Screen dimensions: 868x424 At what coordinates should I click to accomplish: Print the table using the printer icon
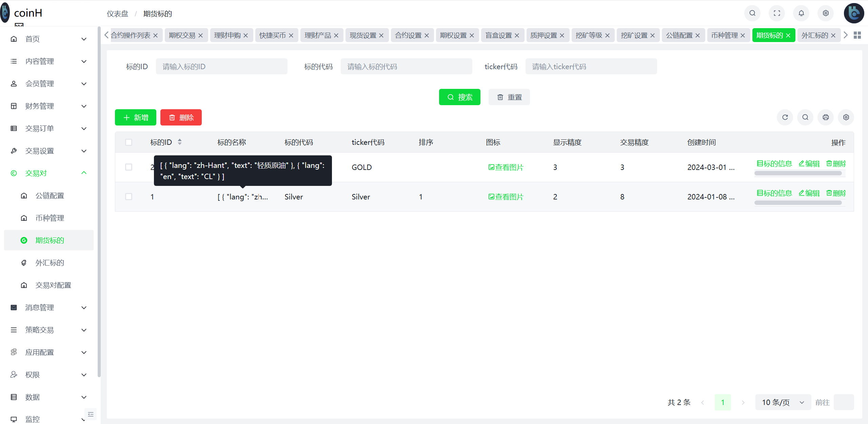point(826,117)
